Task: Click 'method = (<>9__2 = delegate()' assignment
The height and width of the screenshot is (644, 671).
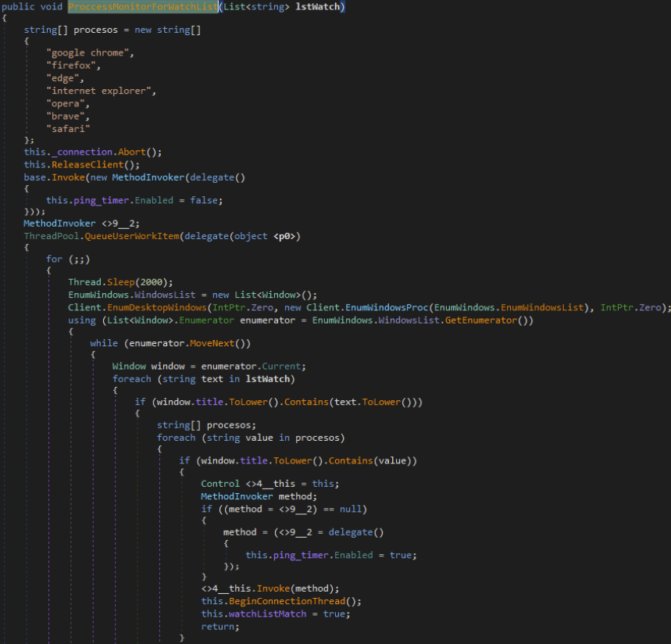Action: click(x=303, y=532)
